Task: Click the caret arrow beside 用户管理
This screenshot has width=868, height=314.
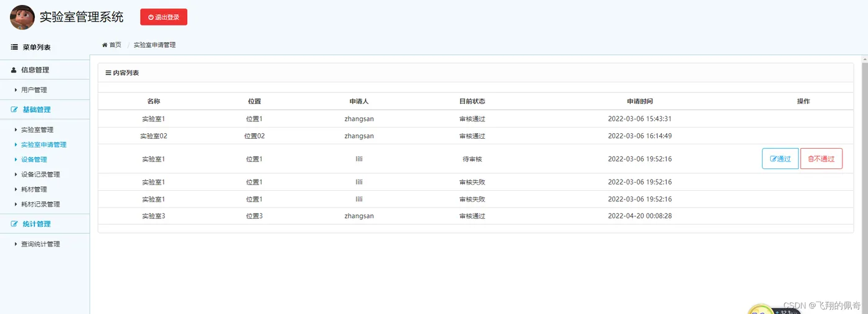Action: point(16,90)
